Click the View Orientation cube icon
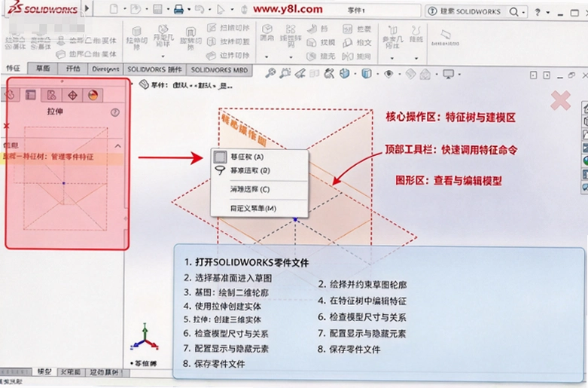Viewport: 588px width, 388px height. [344, 73]
